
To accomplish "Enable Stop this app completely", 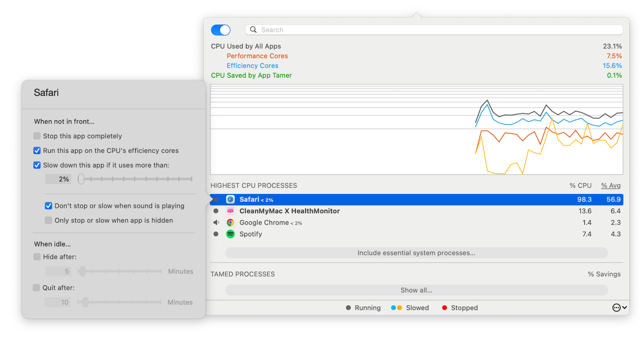I will click(x=37, y=136).
